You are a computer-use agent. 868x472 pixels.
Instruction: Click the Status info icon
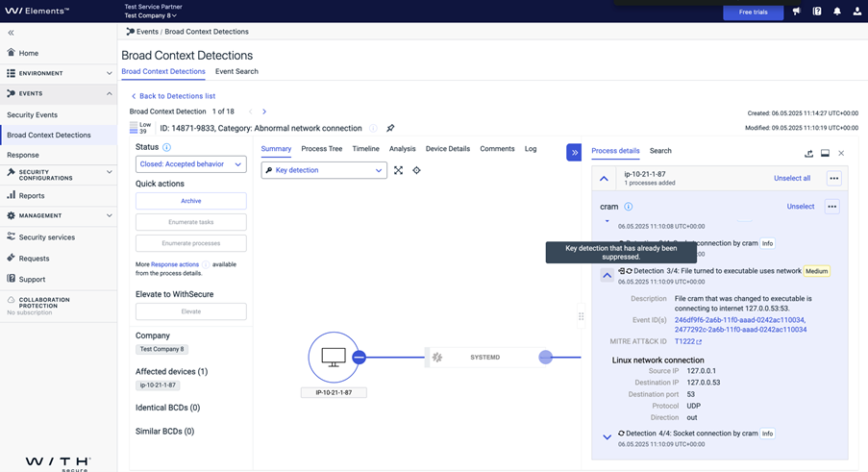click(166, 147)
